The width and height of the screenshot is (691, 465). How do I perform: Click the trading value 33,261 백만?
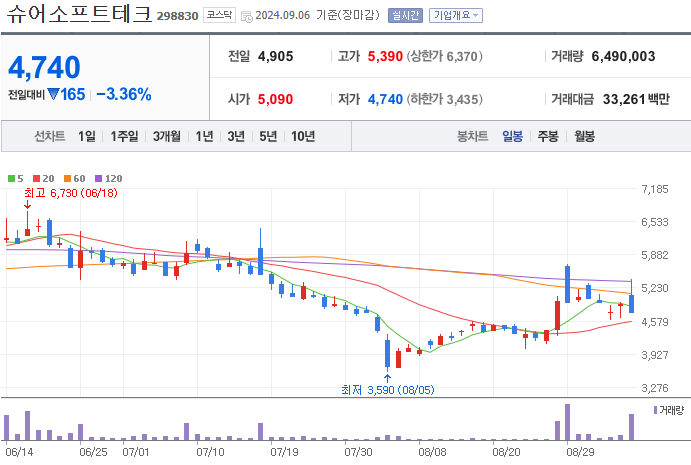pyautogui.click(x=636, y=99)
